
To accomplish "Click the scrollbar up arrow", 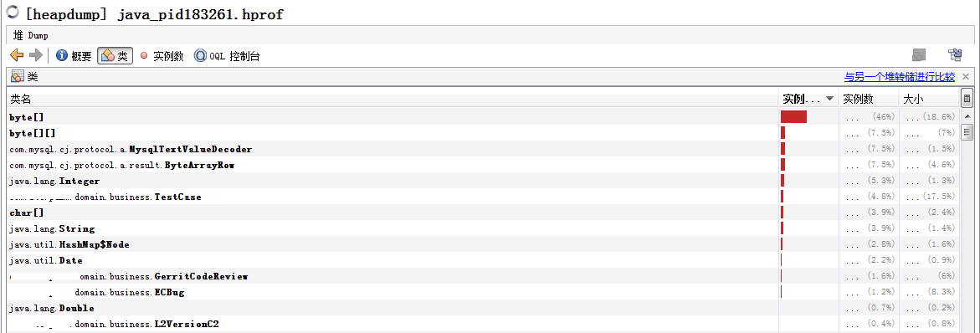I will click(x=967, y=116).
